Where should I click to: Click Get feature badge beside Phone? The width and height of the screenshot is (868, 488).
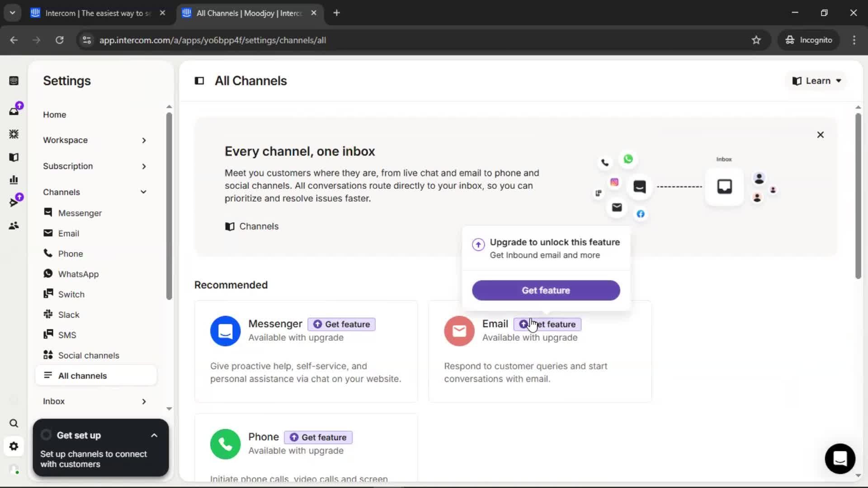[318, 437]
